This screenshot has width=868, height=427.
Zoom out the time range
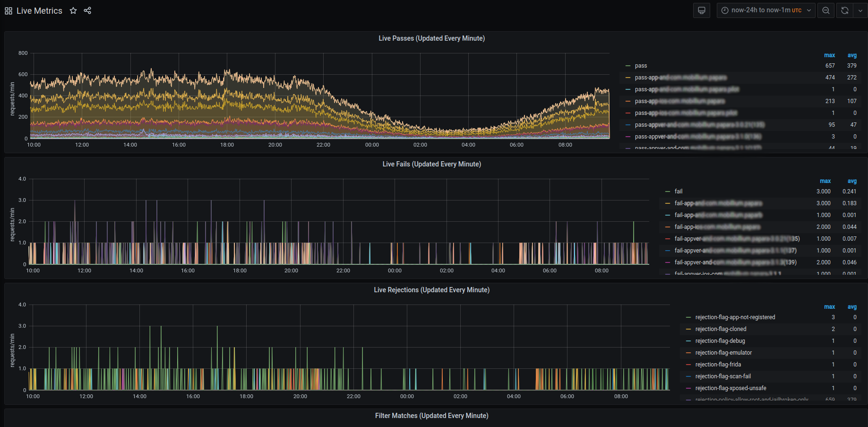825,10
